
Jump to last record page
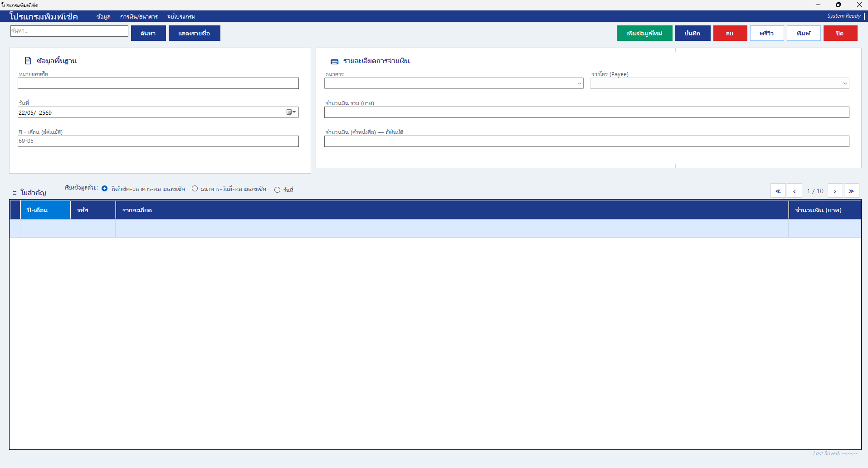851,191
